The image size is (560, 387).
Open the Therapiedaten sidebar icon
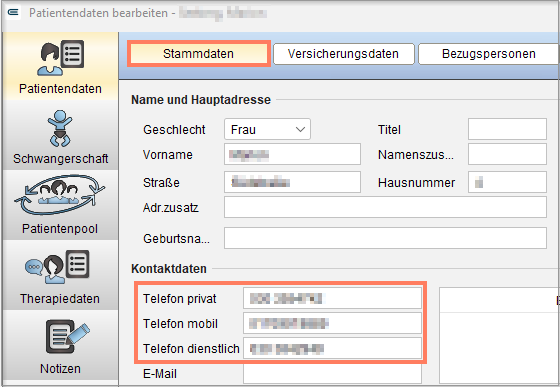[60, 275]
